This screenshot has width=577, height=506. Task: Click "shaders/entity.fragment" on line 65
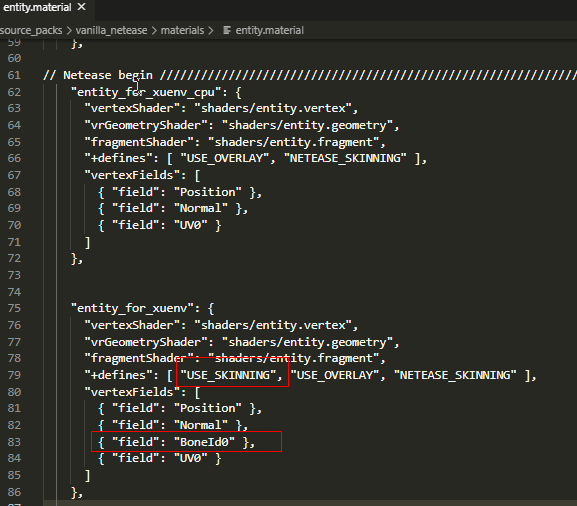(294, 142)
